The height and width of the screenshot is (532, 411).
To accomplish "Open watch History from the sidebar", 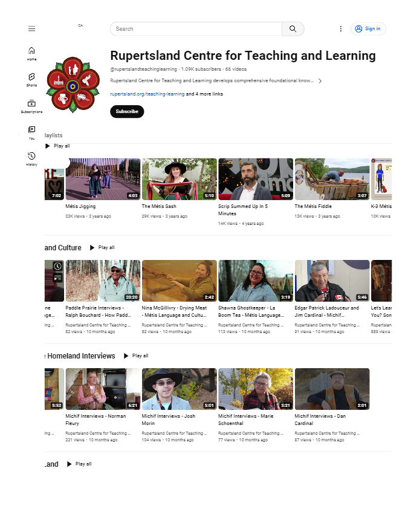I will (x=31, y=159).
